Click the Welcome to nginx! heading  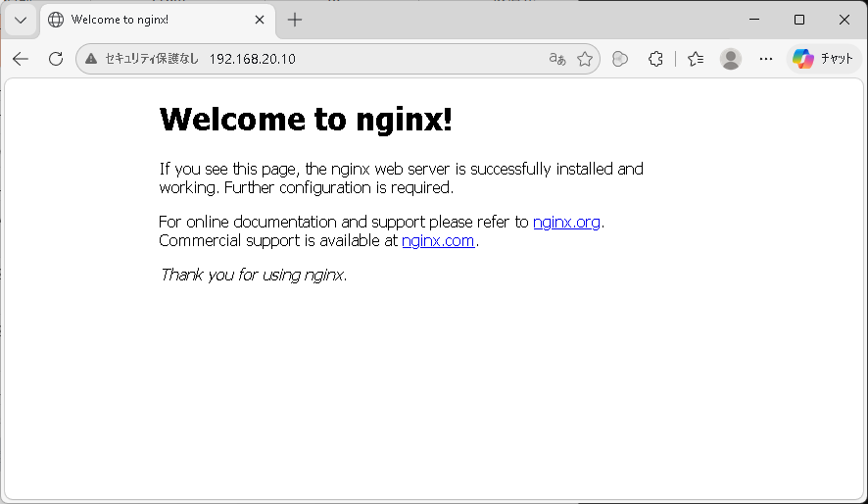(x=306, y=120)
